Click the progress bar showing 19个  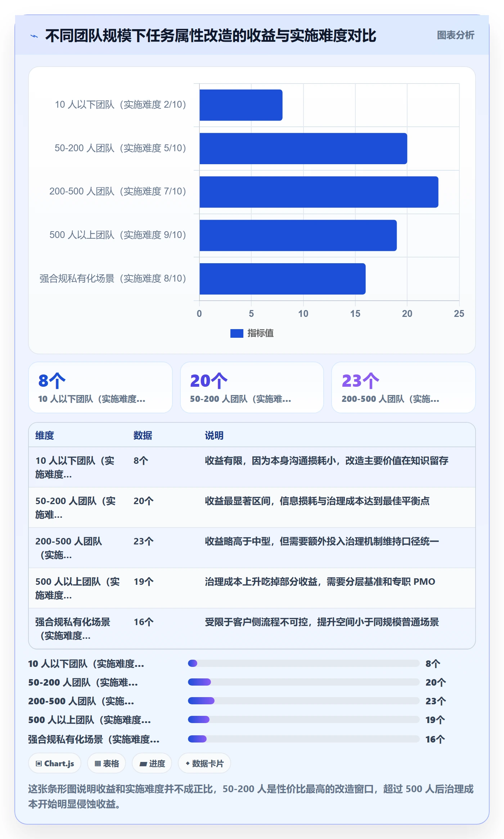pos(304,719)
